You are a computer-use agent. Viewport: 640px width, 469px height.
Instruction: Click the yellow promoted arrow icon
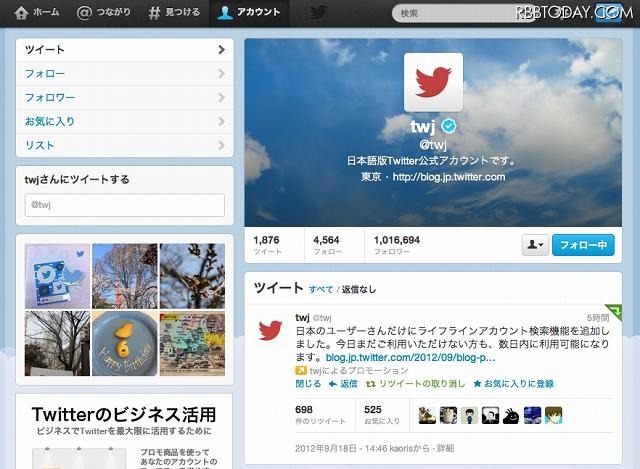point(301,371)
